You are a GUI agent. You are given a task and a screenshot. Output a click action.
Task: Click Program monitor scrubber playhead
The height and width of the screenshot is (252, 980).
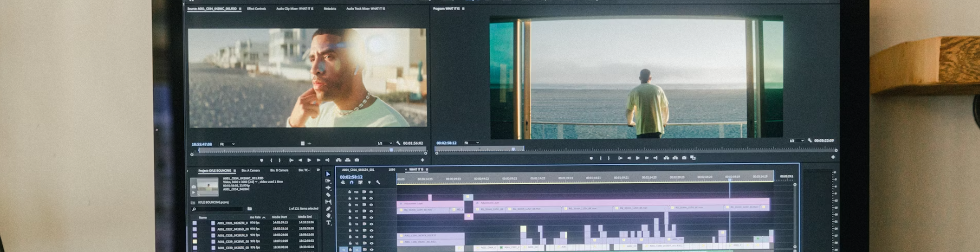point(513,149)
